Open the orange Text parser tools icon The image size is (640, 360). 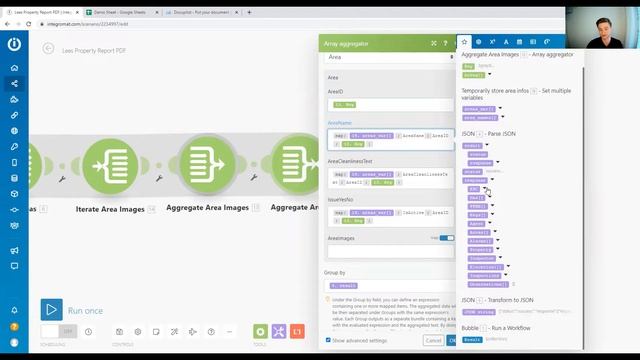(297, 331)
